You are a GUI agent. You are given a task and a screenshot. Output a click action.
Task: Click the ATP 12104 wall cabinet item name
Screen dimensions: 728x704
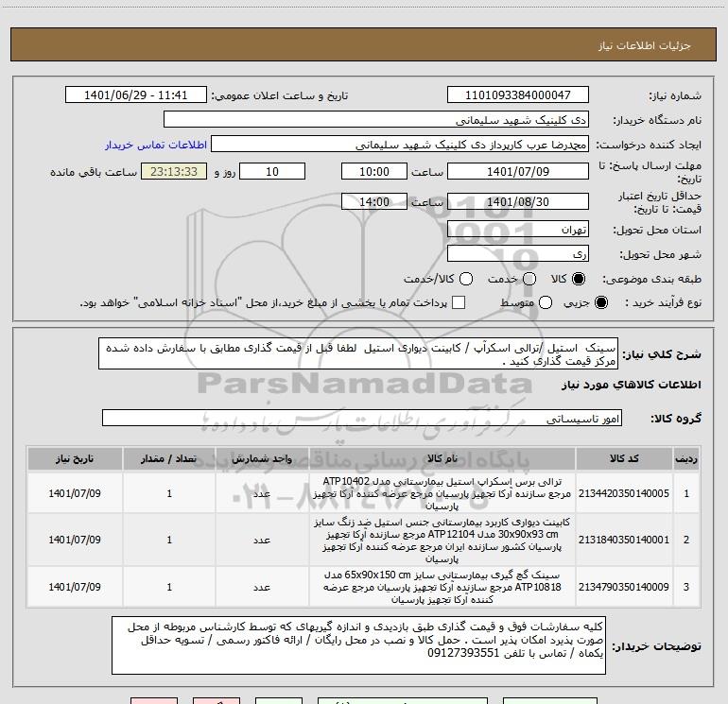pyautogui.click(x=442, y=541)
